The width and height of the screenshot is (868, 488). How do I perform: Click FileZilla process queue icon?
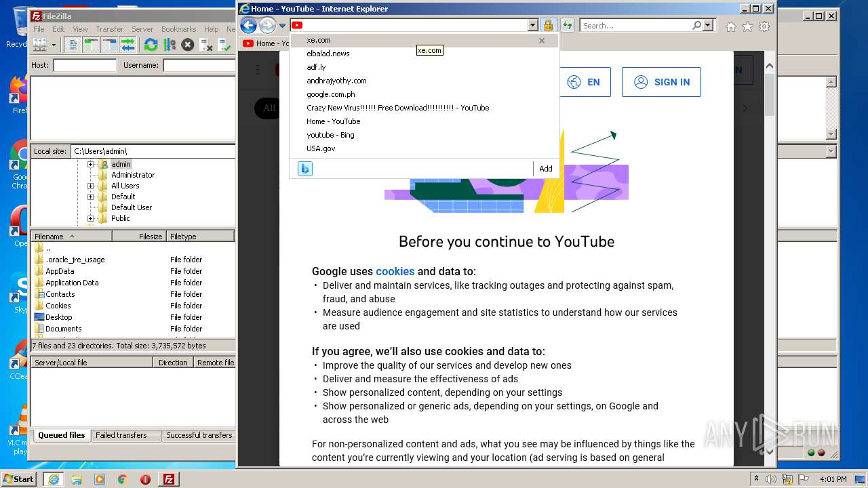(x=170, y=45)
